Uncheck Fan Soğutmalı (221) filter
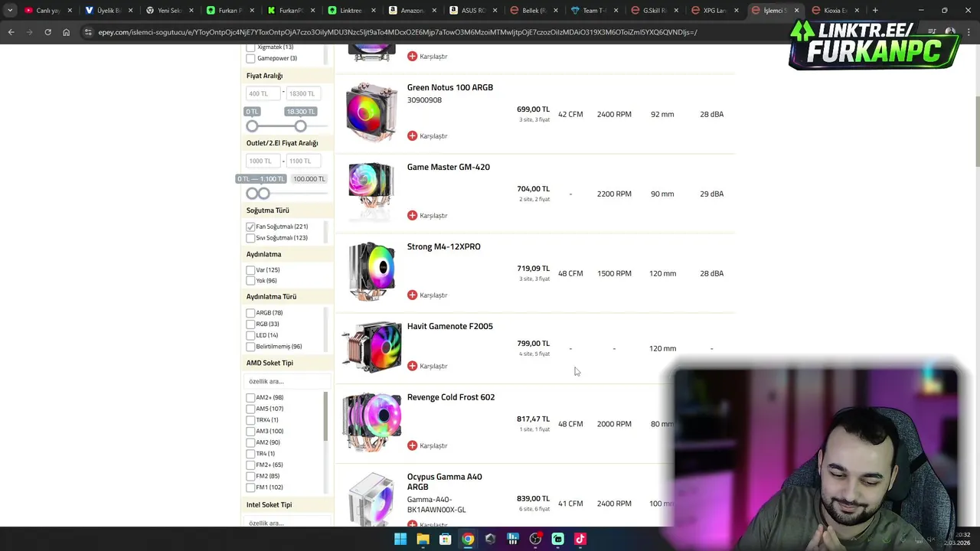The image size is (980, 551). (250, 227)
